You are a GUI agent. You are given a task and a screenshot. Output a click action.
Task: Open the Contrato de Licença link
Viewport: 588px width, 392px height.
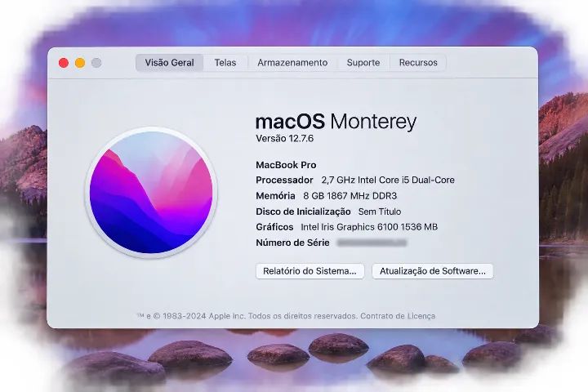click(398, 316)
